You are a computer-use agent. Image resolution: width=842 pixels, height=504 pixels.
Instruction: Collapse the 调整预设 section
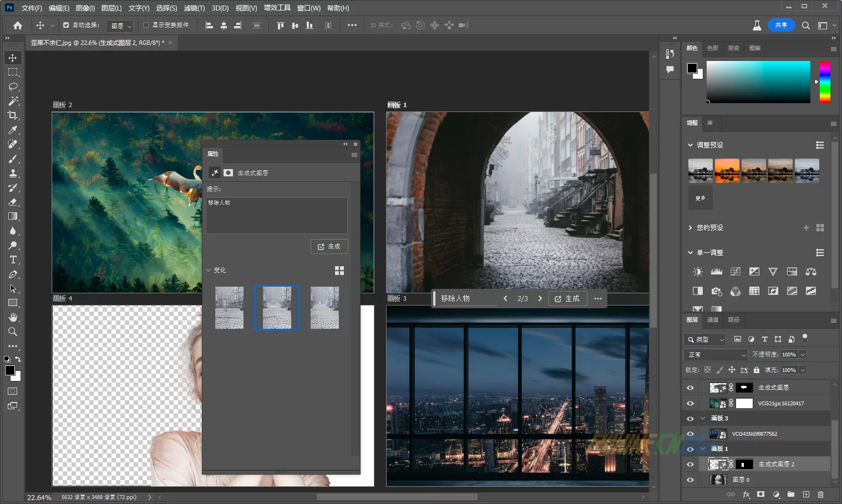pos(691,145)
